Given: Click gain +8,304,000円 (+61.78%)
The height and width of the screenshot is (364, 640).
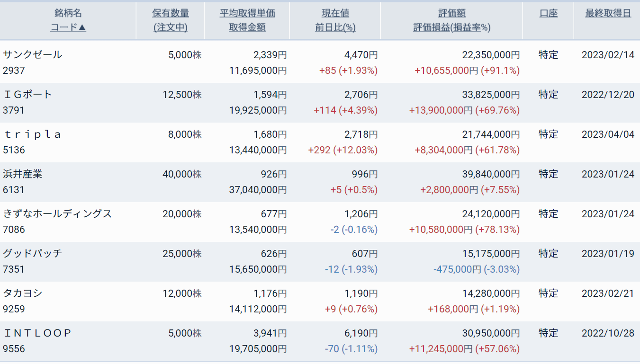Looking at the screenshot, I should 467,150.
